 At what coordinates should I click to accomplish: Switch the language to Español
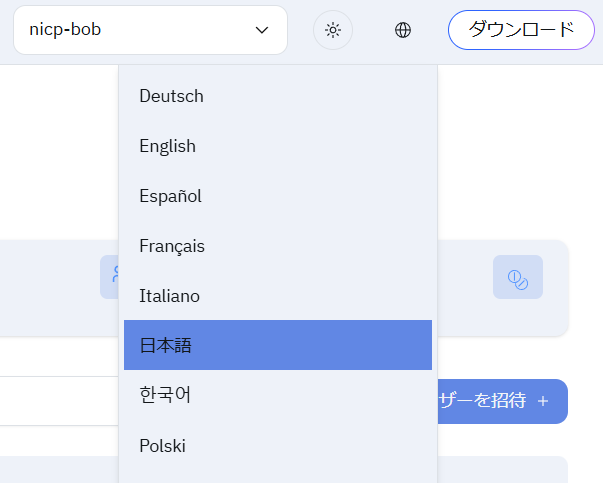click(x=171, y=196)
